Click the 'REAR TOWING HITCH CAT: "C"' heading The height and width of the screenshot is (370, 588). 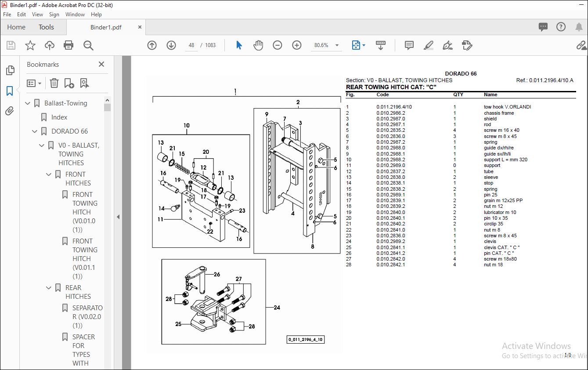point(391,87)
